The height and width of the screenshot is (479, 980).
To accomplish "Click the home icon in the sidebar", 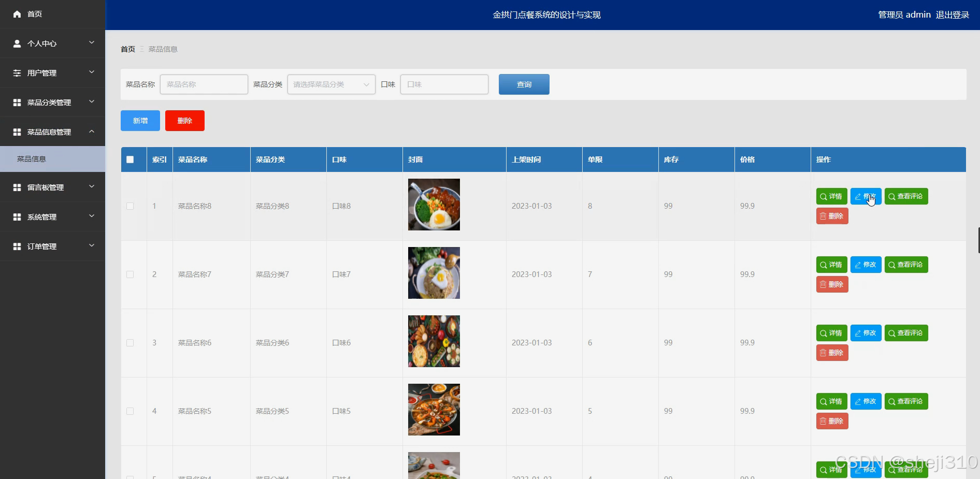I will 17,14.
